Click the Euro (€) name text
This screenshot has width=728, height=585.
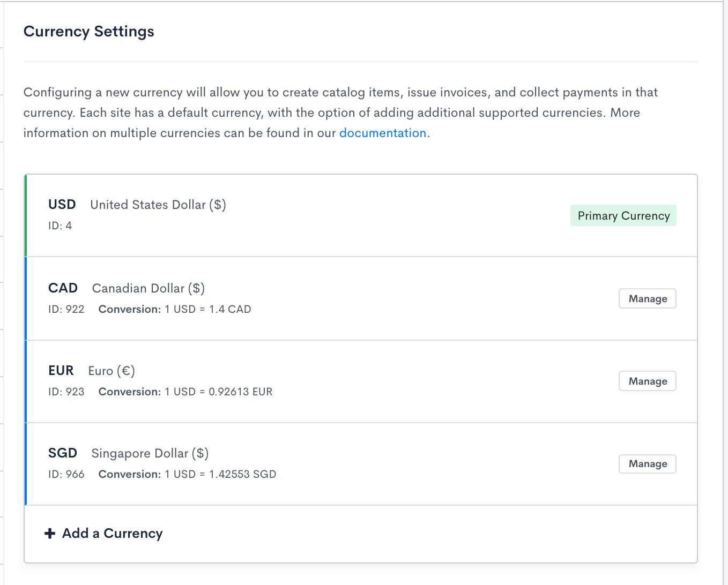point(112,371)
